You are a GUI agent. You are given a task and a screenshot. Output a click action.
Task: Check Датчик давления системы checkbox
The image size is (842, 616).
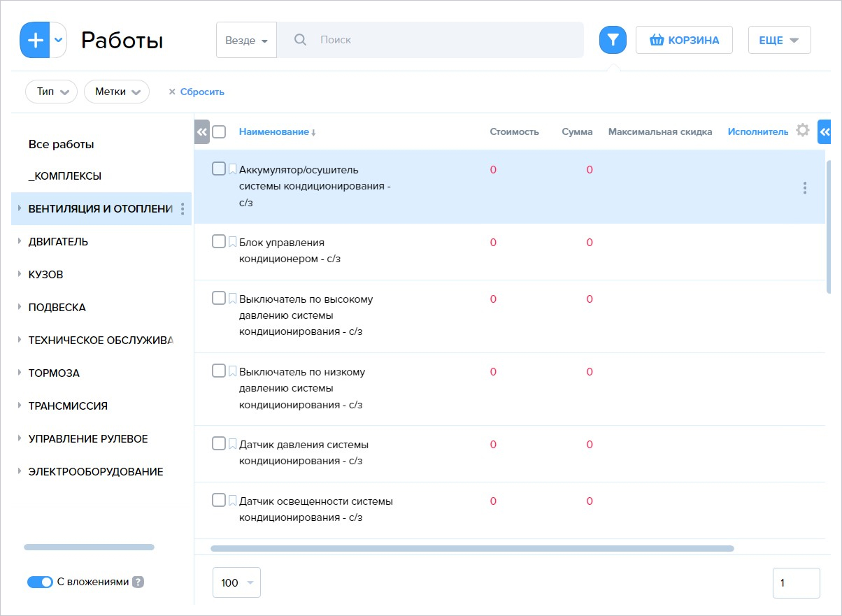coord(219,443)
